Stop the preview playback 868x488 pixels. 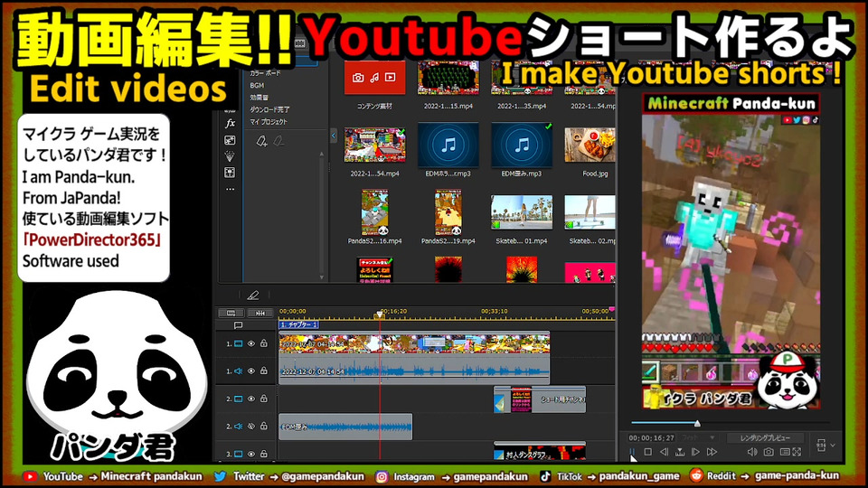pos(647,452)
